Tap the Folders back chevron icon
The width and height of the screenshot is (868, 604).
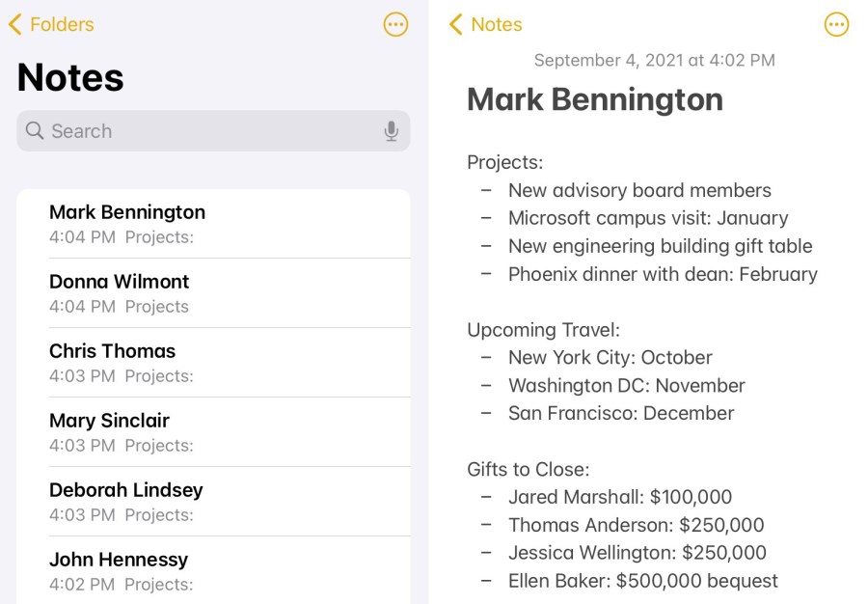click(14, 25)
